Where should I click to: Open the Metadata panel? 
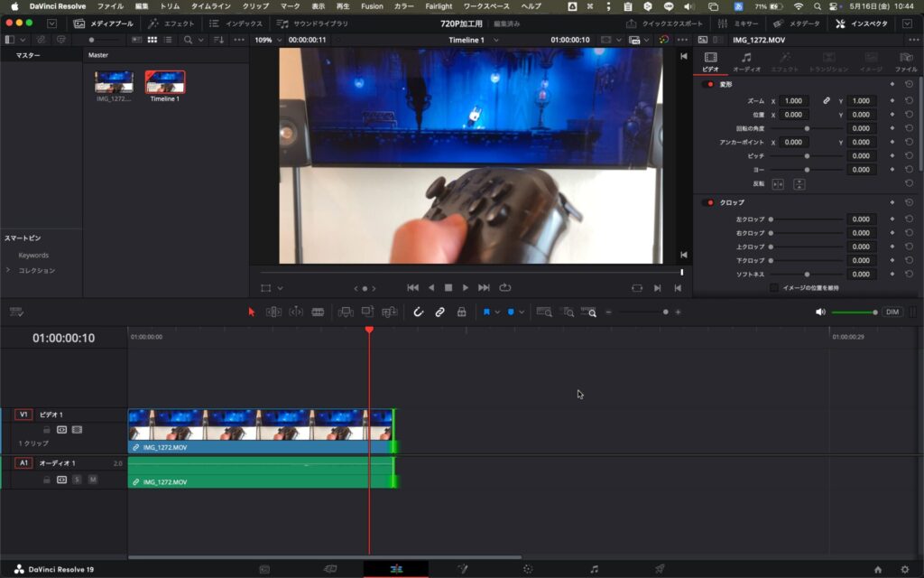tap(797, 23)
